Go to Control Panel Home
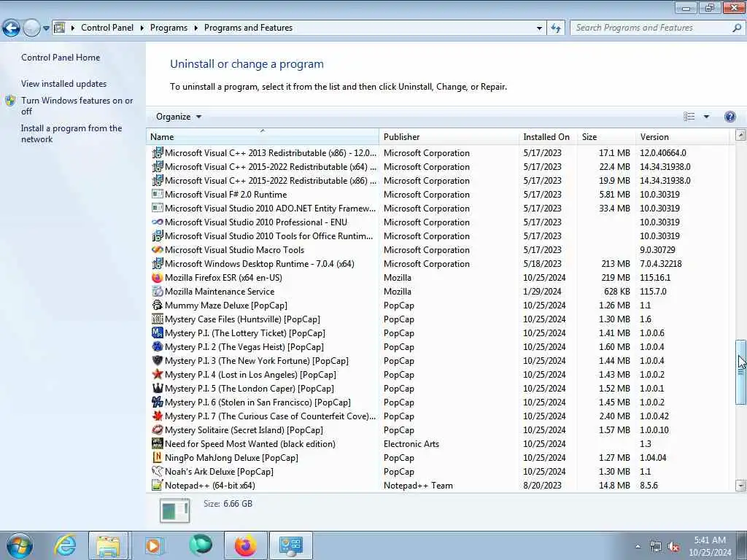 tap(61, 57)
